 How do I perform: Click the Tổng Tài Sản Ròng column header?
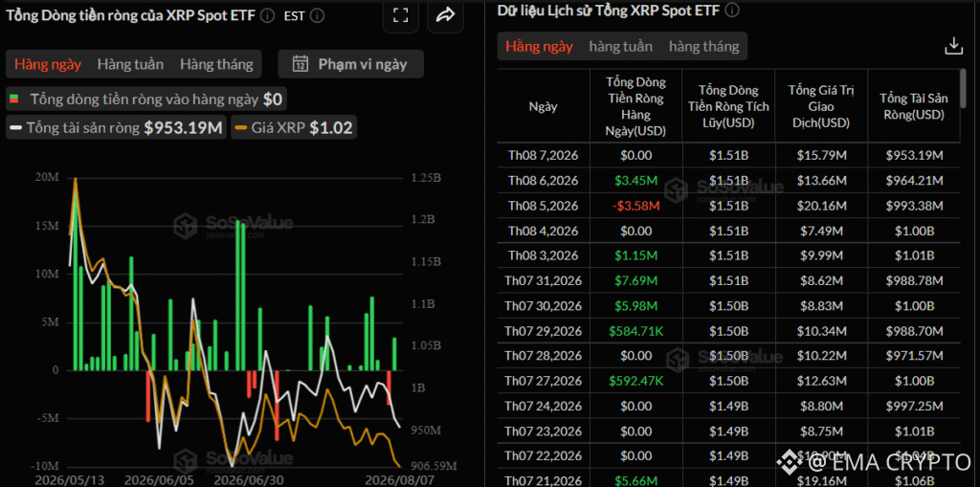(912, 106)
